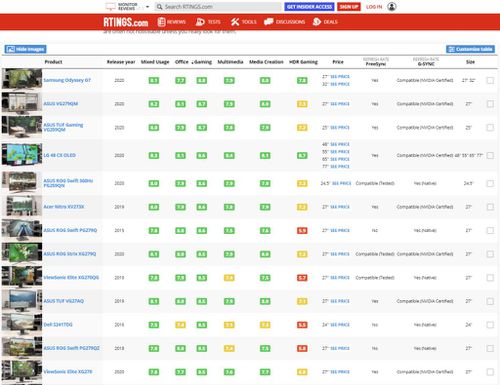Sort table by Multimedia column
Viewport: 500px width, 385px height.
[x=230, y=62]
